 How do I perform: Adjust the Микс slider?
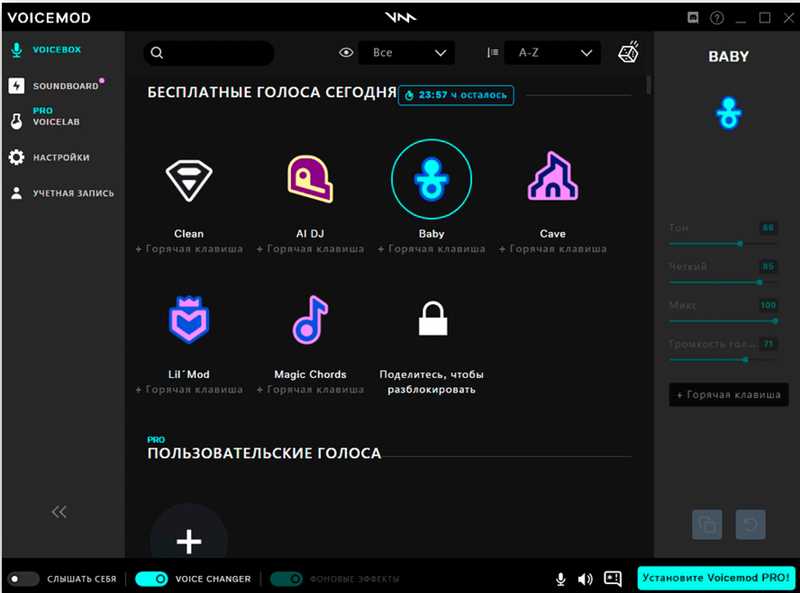(x=723, y=321)
